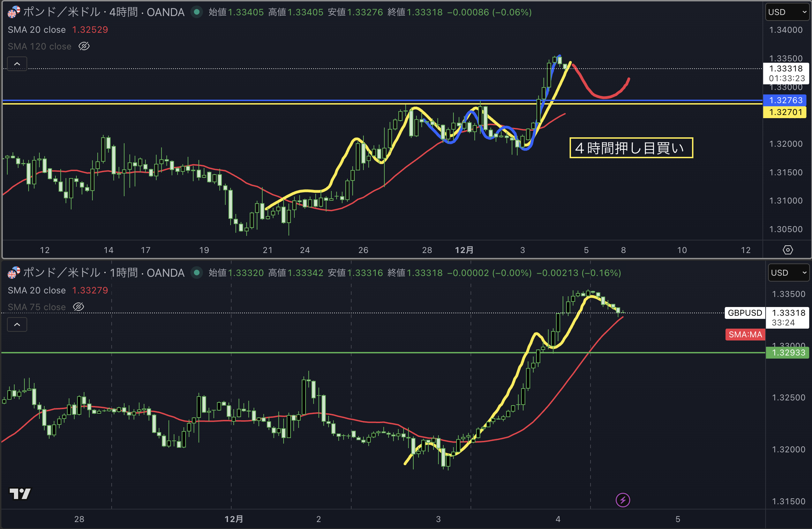Click green market status dot, top chart
The width and height of the screenshot is (812, 529).
click(x=197, y=12)
